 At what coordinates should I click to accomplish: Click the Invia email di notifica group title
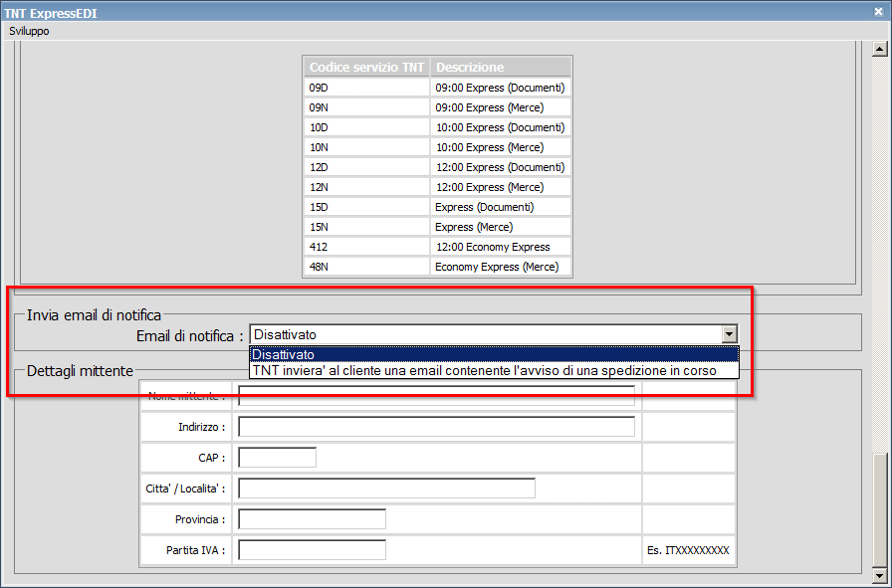click(x=94, y=315)
